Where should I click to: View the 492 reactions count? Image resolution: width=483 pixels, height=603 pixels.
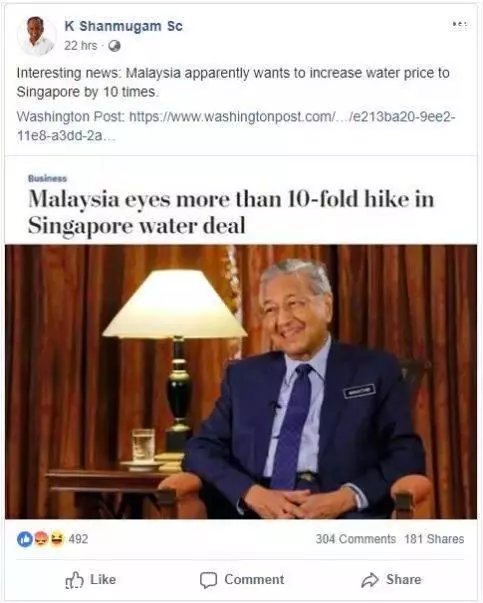(x=78, y=539)
